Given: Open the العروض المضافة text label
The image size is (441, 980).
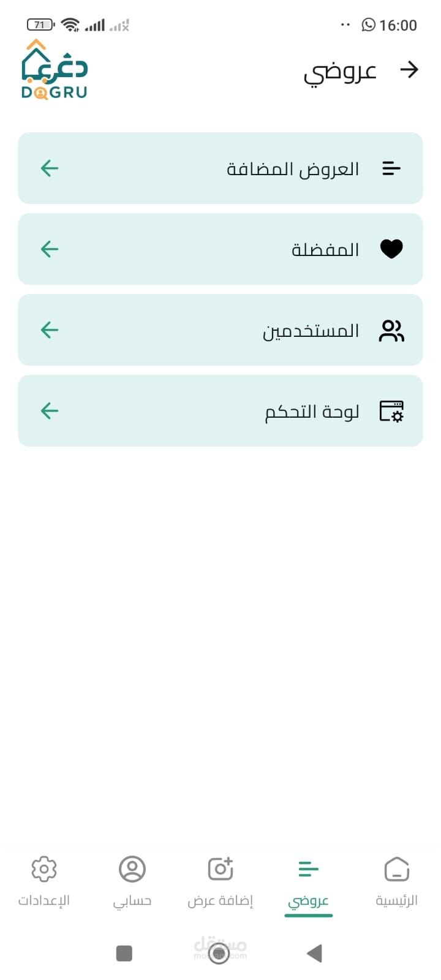Looking at the screenshot, I should point(293,169).
